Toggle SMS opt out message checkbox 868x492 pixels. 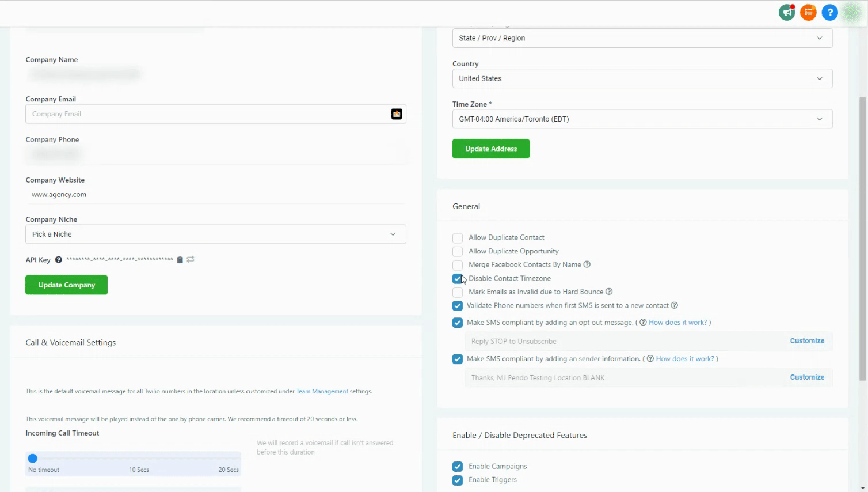coord(458,323)
